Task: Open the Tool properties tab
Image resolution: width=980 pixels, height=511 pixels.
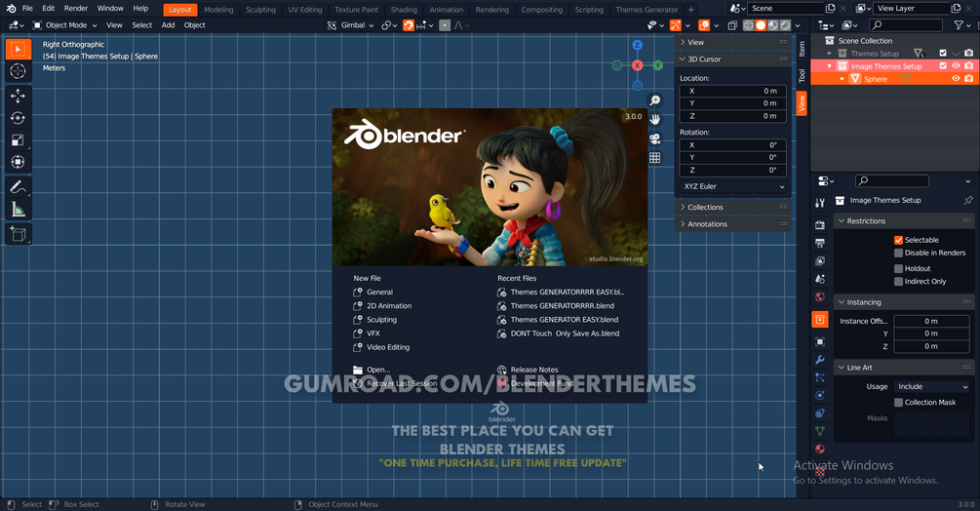Action: click(820, 203)
